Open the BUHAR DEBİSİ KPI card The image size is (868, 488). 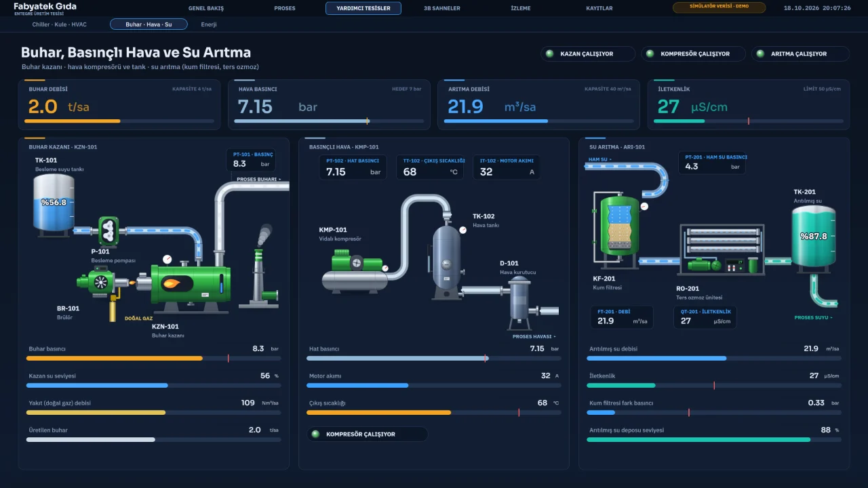(x=119, y=104)
